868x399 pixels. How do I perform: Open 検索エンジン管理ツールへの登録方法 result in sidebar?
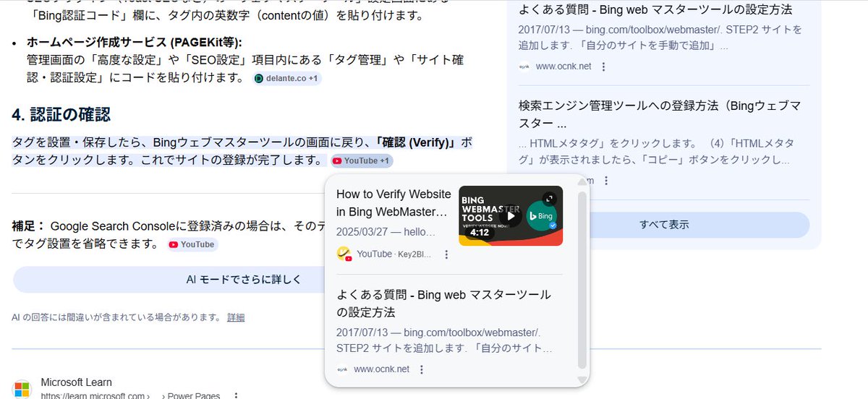point(660,114)
